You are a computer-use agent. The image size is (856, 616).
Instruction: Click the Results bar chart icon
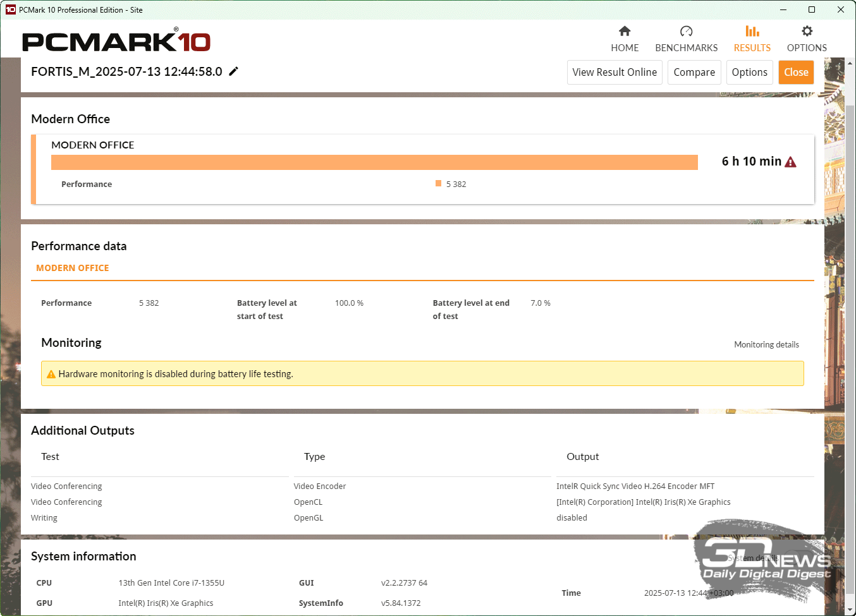752,31
